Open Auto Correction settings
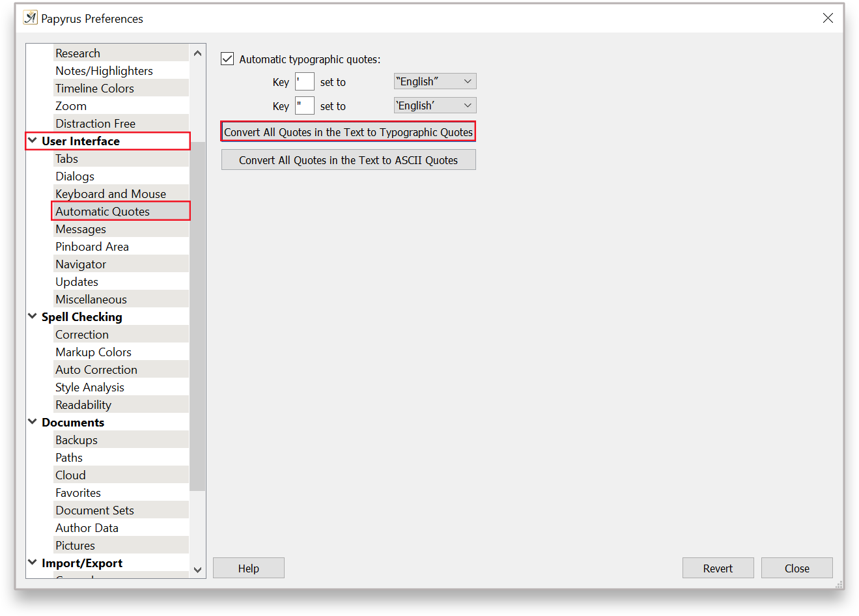Viewport: 859px width, 616px height. click(121, 369)
